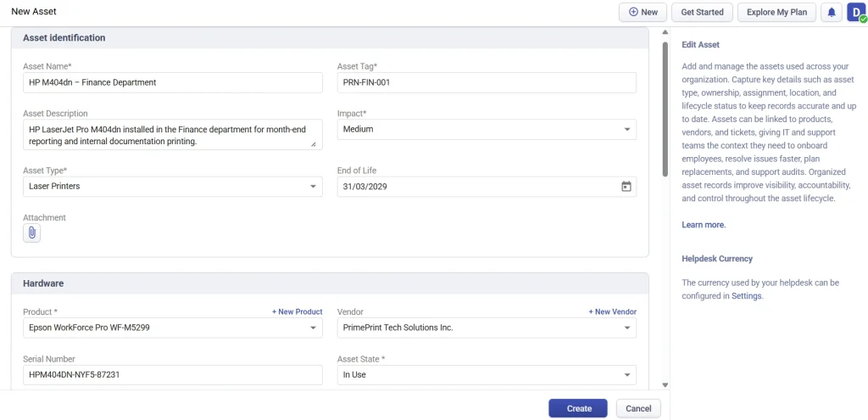Click the Helpdesk Currency heading
Viewport: 868px width, 420px height.
(x=717, y=259)
